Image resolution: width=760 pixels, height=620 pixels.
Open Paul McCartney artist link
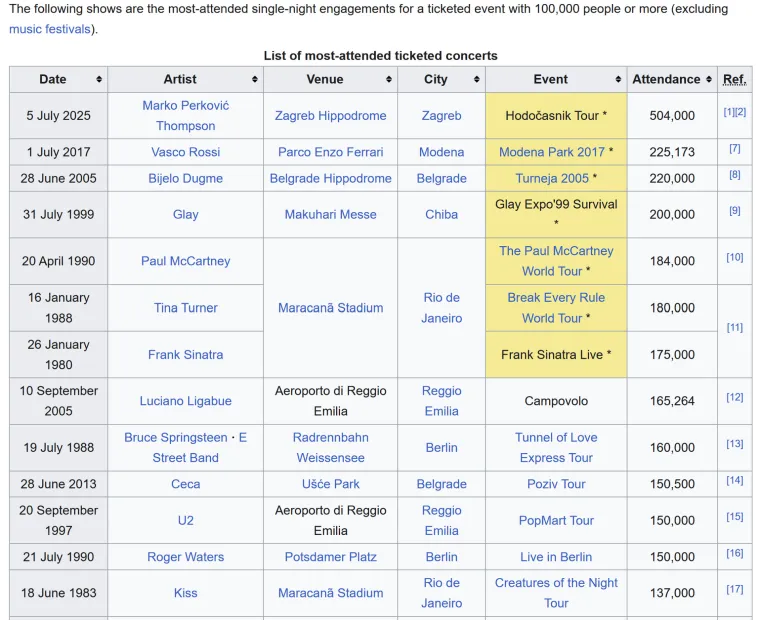pyautogui.click(x=186, y=261)
